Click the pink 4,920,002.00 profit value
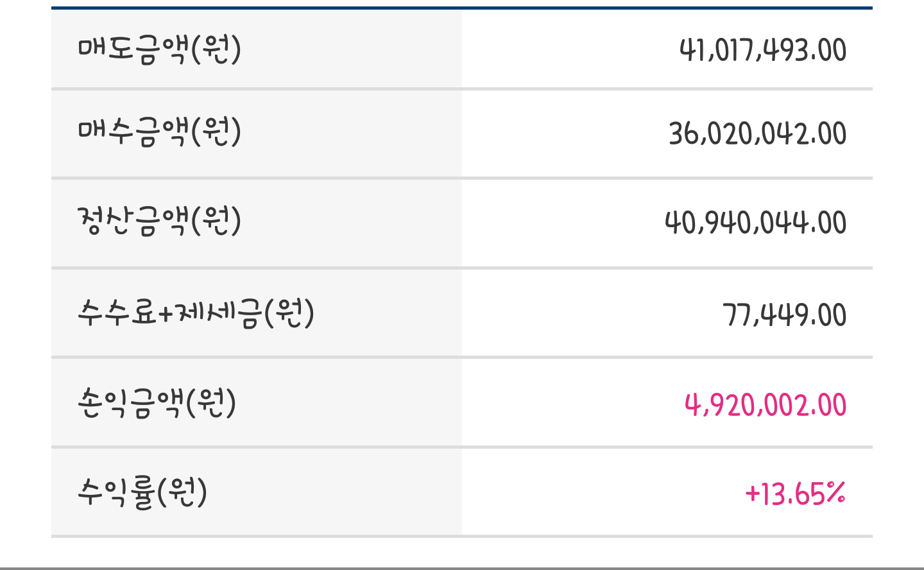The width and height of the screenshot is (924, 570). point(766,405)
